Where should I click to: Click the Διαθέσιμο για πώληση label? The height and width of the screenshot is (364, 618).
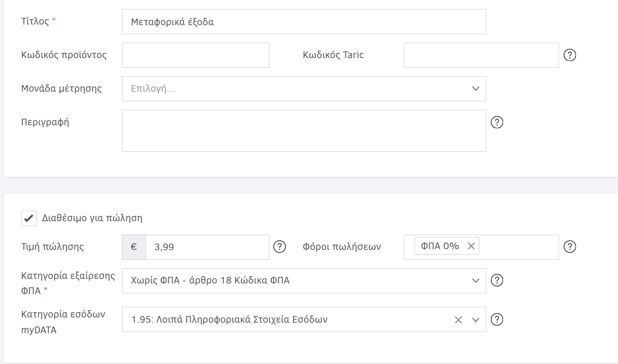point(92,218)
